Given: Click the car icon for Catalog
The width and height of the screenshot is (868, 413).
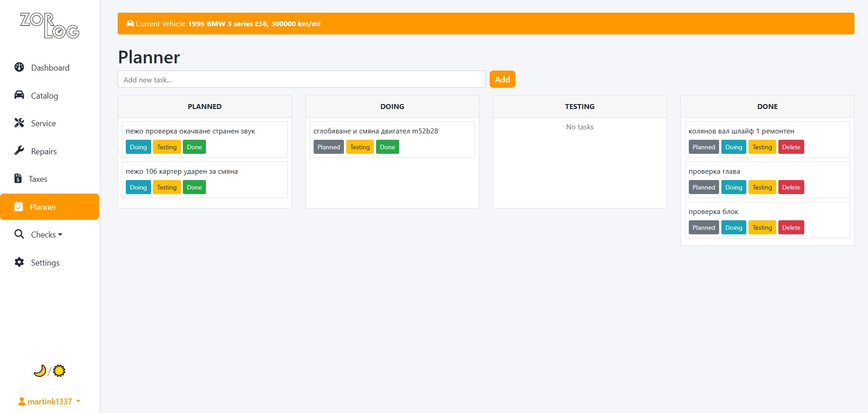Looking at the screenshot, I should click(x=19, y=95).
